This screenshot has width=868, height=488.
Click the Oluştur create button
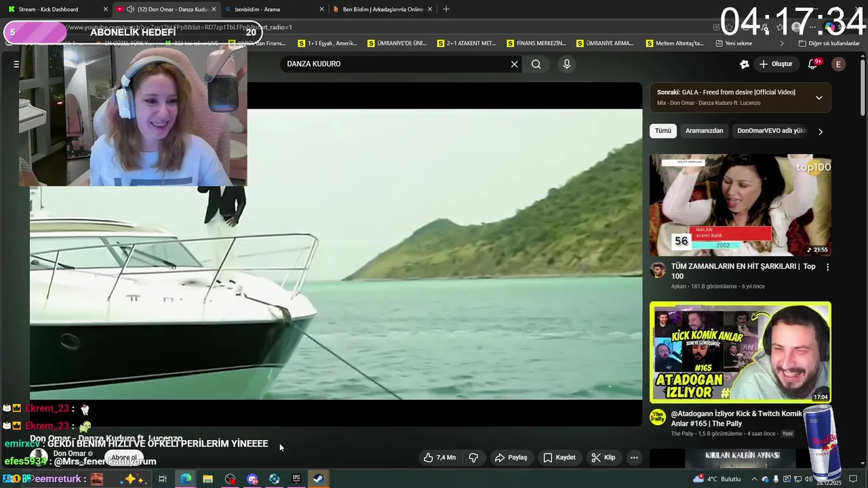coord(775,64)
